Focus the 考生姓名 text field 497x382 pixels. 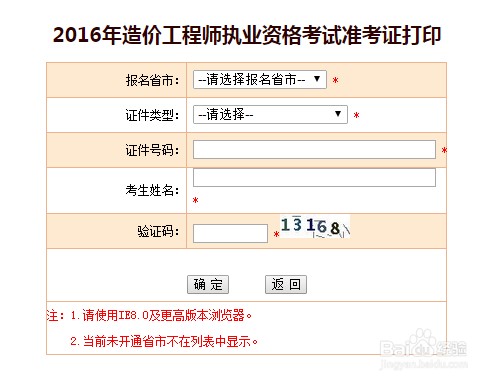pos(314,177)
